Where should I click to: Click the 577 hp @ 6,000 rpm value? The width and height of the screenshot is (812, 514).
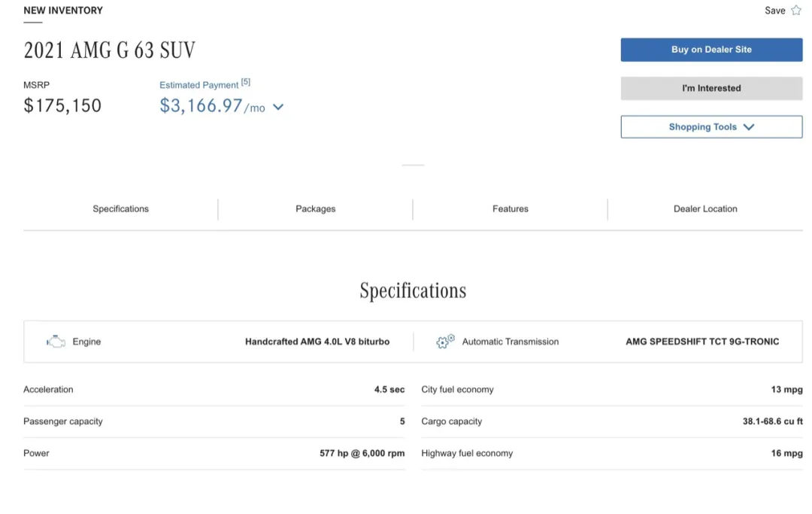click(362, 453)
